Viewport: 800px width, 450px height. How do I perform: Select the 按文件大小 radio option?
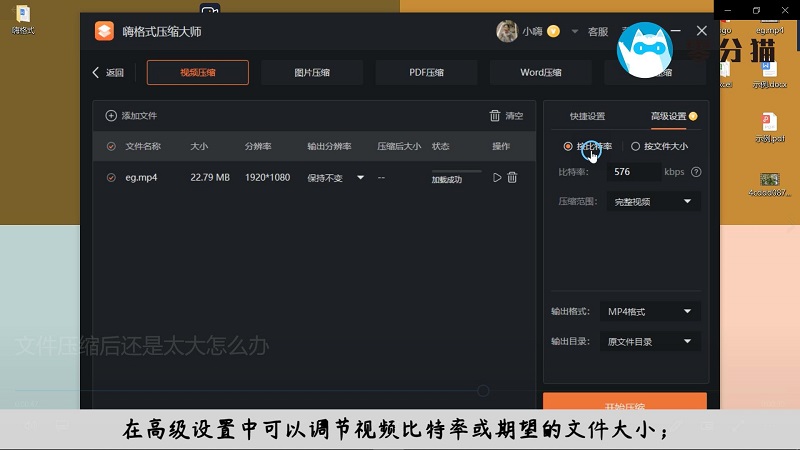[635, 147]
